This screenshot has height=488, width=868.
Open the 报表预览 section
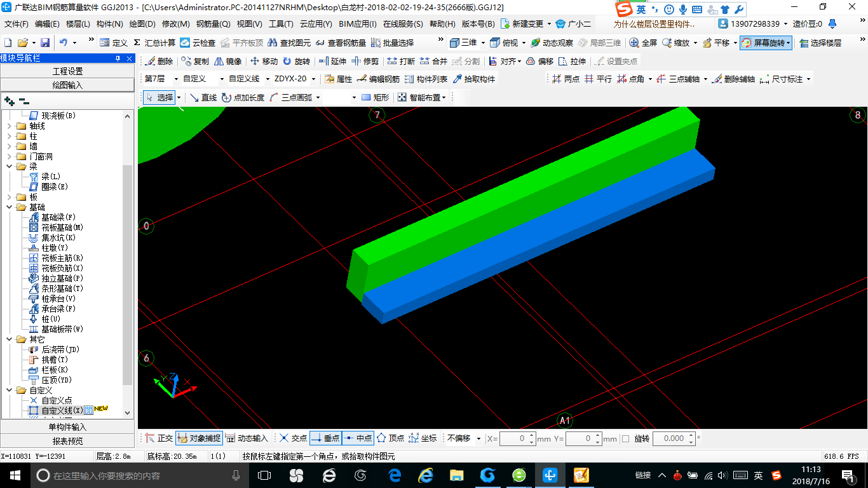click(67, 441)
